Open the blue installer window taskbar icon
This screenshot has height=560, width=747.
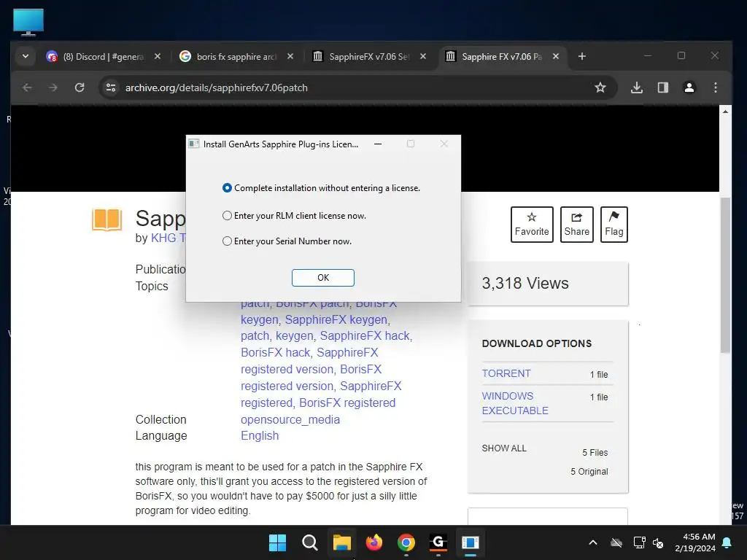point(471,542)
